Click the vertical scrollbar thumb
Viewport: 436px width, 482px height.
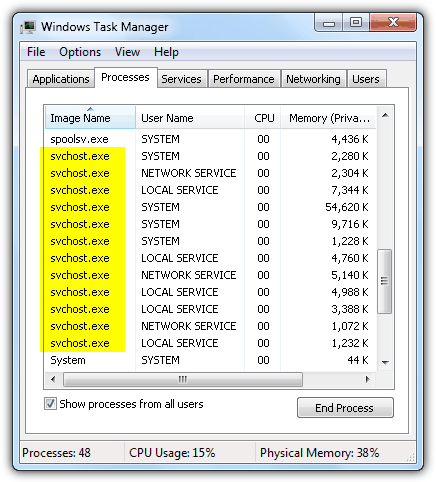[385, 281]
